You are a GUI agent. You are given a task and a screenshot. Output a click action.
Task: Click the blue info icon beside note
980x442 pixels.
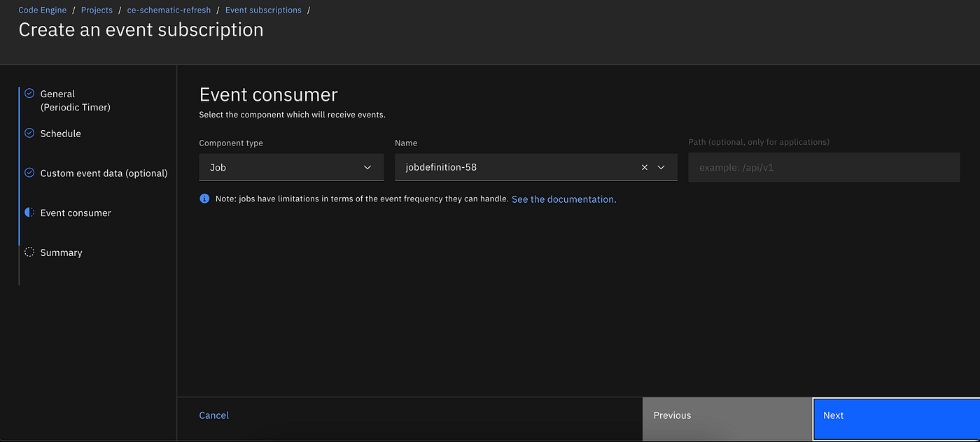click(x=204, y=199)
